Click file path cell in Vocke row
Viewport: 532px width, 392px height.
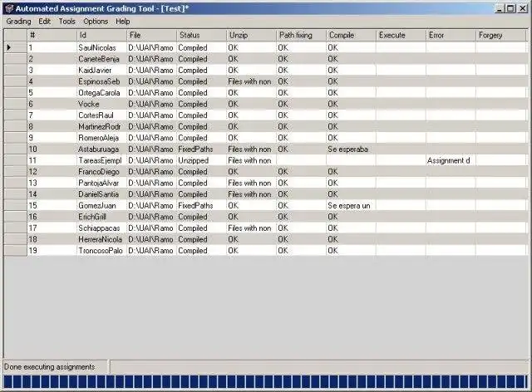tap(151, 104)
